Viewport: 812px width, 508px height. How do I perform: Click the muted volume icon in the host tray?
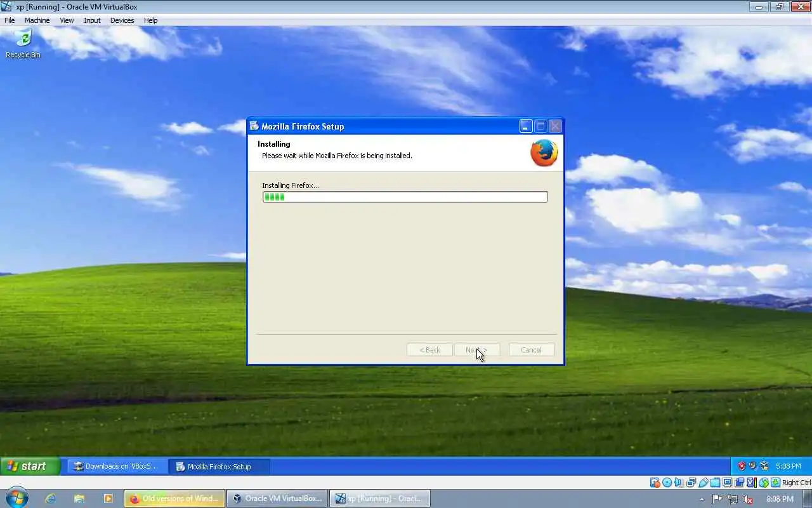[749, 499]
